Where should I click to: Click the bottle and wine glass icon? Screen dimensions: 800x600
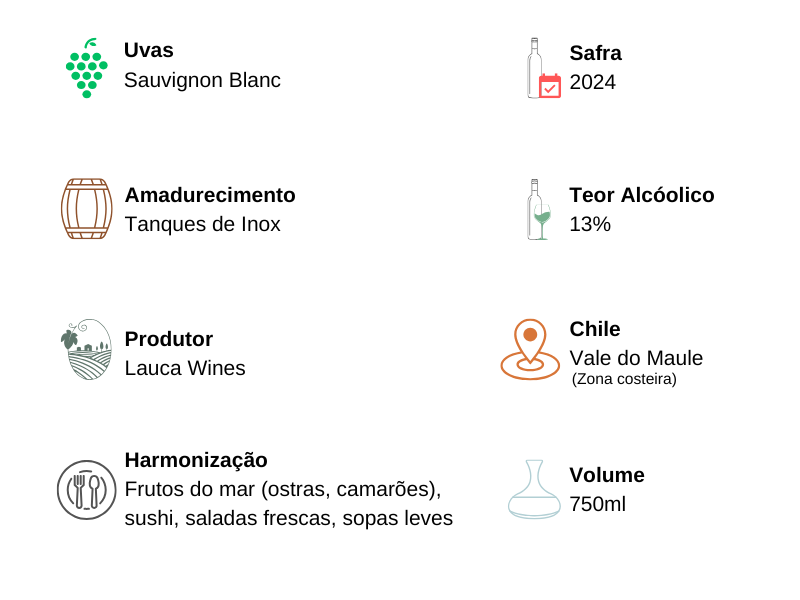[539, 210]
